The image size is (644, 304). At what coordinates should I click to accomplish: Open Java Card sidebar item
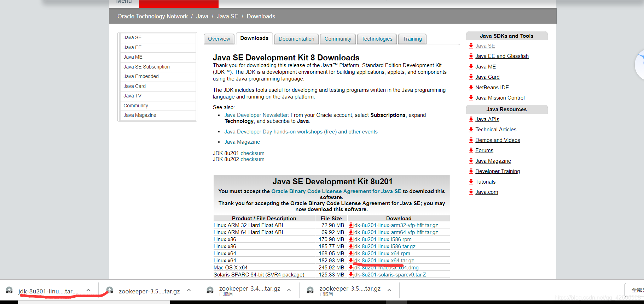tap(157, 86)
